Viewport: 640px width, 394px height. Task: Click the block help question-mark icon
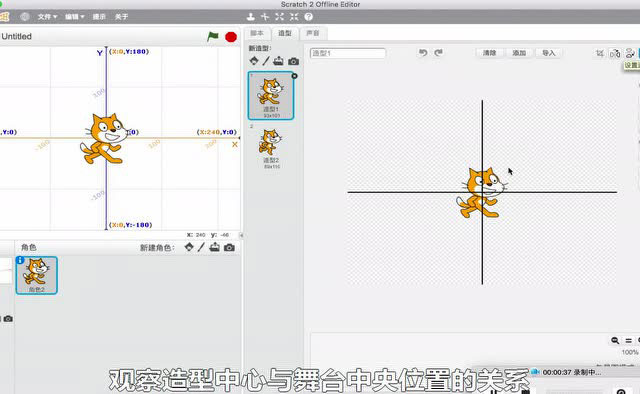(309, 17)
